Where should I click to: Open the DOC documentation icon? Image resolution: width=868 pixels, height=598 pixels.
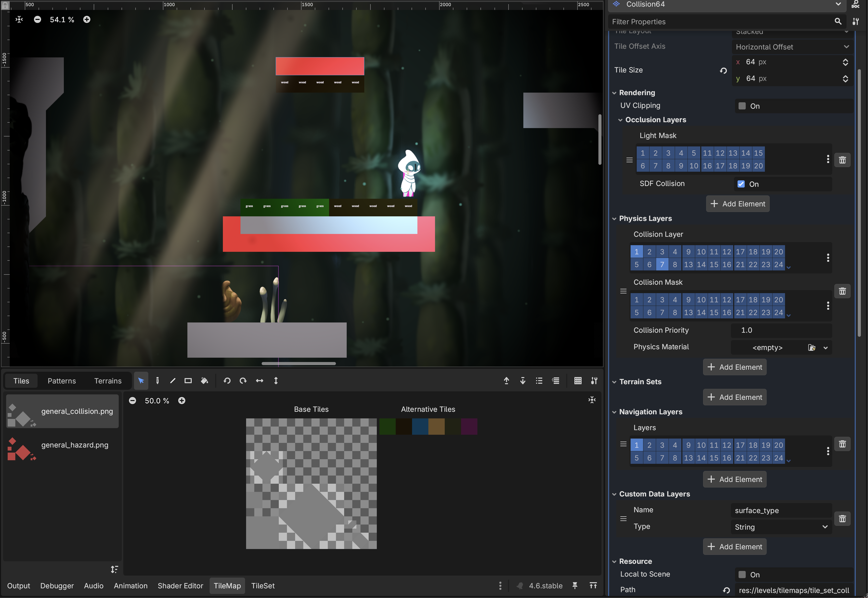pos(856,4)
